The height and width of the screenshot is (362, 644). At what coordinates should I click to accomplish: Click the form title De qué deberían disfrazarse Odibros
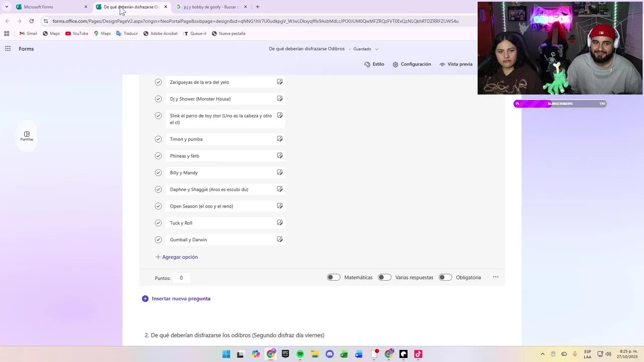pyautogui.click(x=307, y=49)
